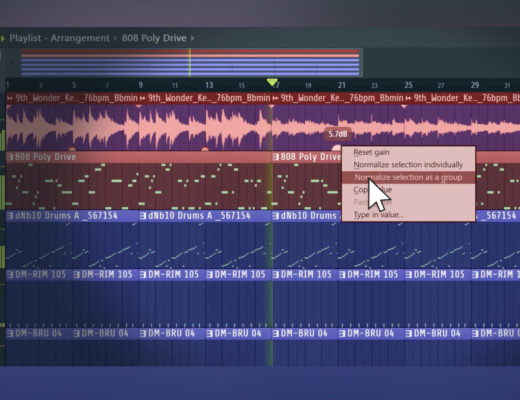The height and width of the screenshot is (400, 520).
Task: Choose Reset gain in the context menu
Action: point(371,153)
